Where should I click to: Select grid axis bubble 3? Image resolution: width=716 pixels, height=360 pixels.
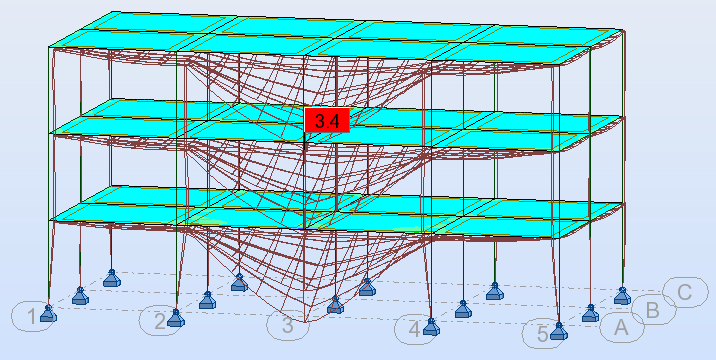click(x=287, y=325)
